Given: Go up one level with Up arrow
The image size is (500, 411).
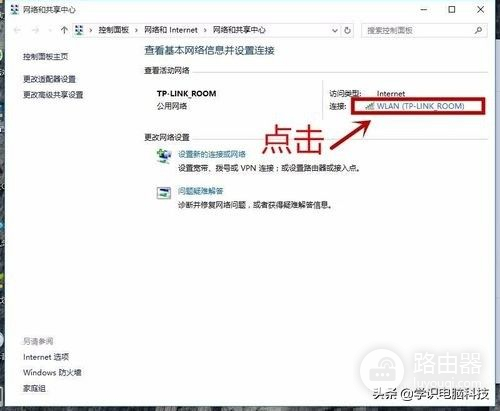Looking at the screenshot, I should (64, 30).
